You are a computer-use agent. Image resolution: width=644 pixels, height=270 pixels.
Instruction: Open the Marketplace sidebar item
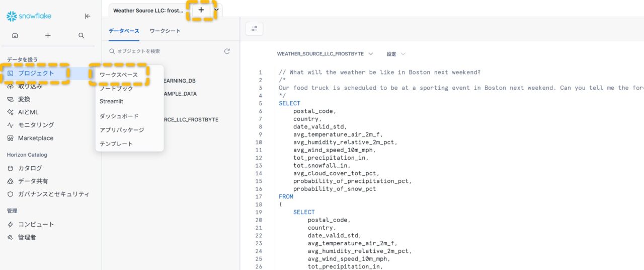click(x=35, y=138)
